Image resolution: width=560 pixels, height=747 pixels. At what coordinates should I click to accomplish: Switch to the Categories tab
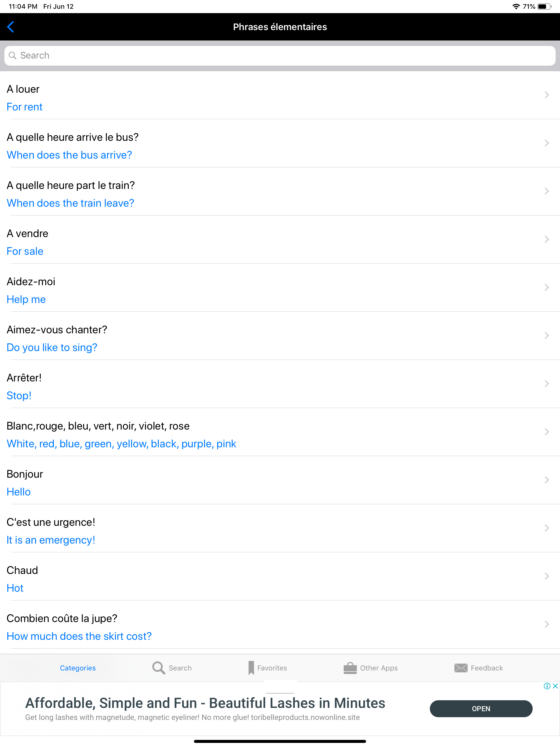point(78,668)
